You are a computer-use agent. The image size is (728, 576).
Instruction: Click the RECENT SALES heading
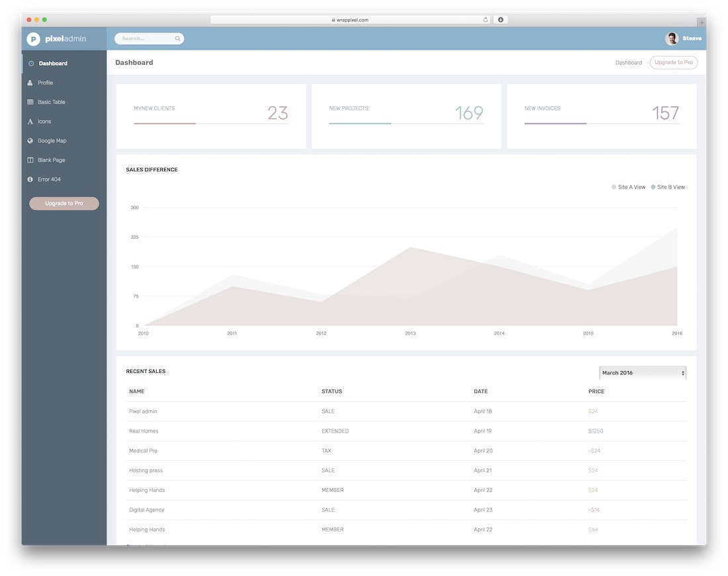146,372
